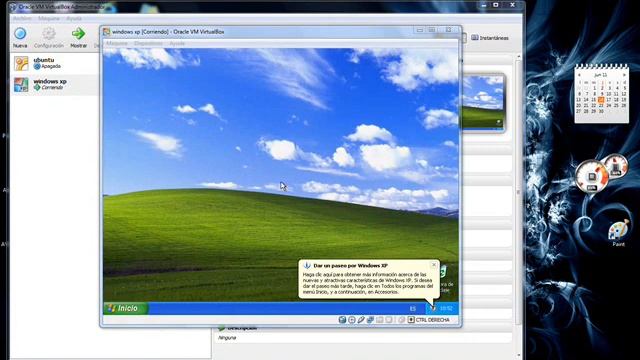Click the Nueva toolbar icon in VirtualBox Manager
640x360 pixels.
20,33
